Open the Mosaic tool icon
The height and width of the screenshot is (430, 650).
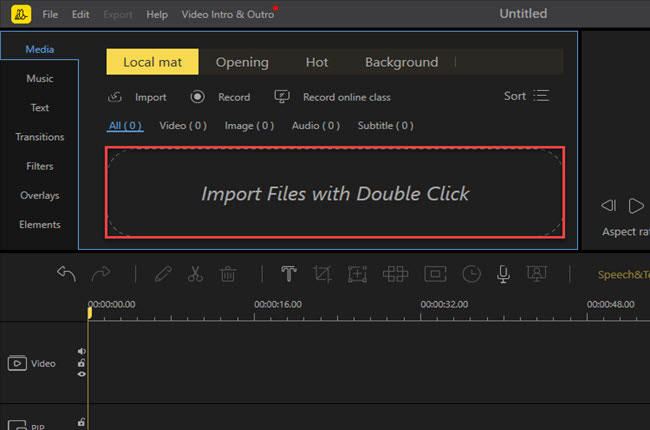395,274
